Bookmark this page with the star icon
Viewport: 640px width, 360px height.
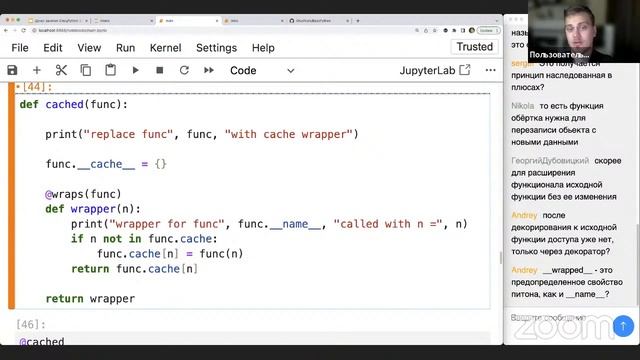[x=435, y=30]
